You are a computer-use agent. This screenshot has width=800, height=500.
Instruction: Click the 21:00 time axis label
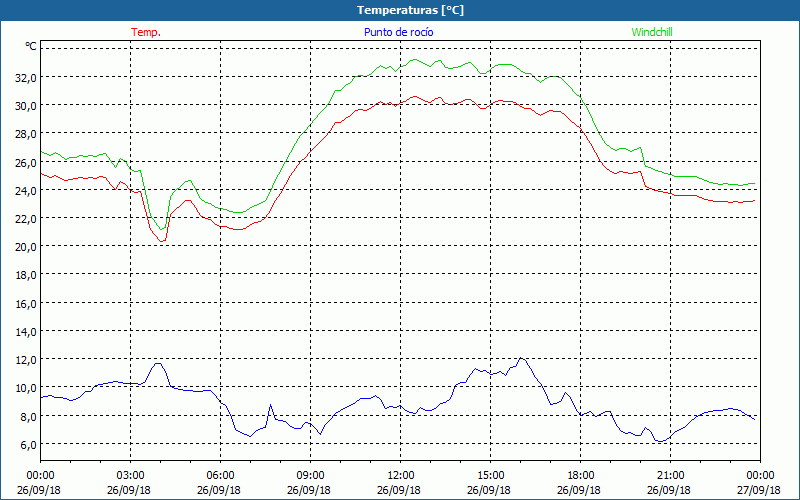pyautogui.click(x=670, y=476)
